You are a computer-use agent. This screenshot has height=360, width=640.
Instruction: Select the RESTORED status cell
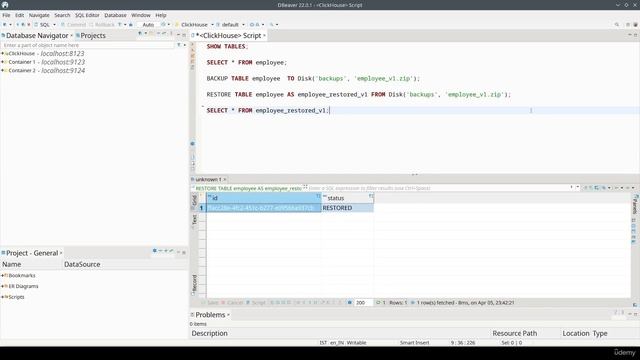(x=347, y=208)
